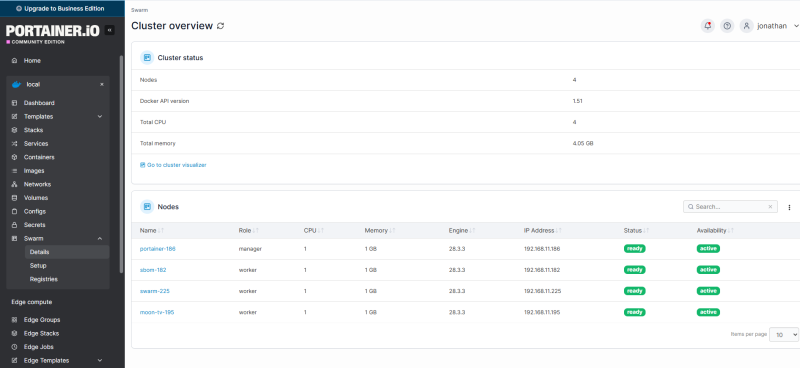Click the Docker whale icon beside local
Image resolution: width=800 pixels, height=368 pixels.
[x=16, y=84]
